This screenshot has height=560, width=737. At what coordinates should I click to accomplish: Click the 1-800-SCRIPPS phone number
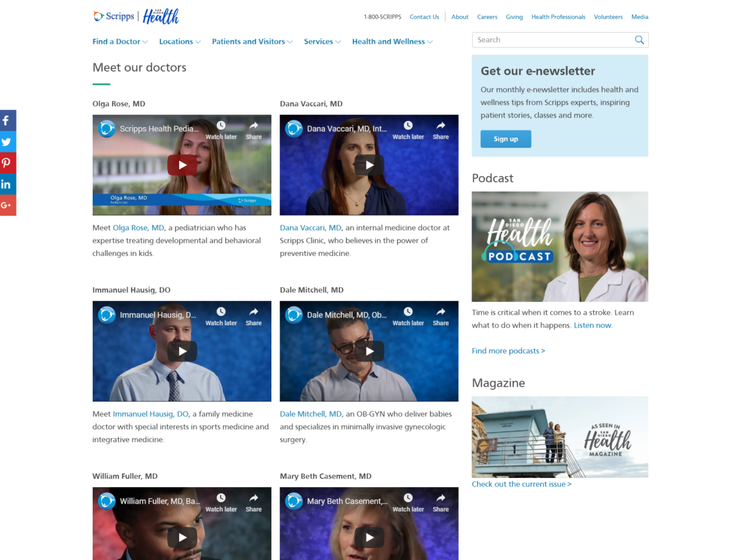coord(383,17)
